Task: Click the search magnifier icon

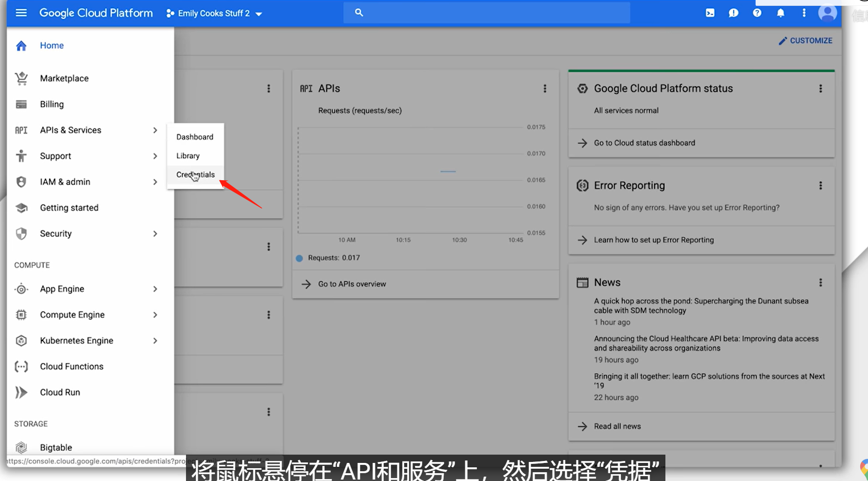Action: pyautogui.click(x=359, y=13)
